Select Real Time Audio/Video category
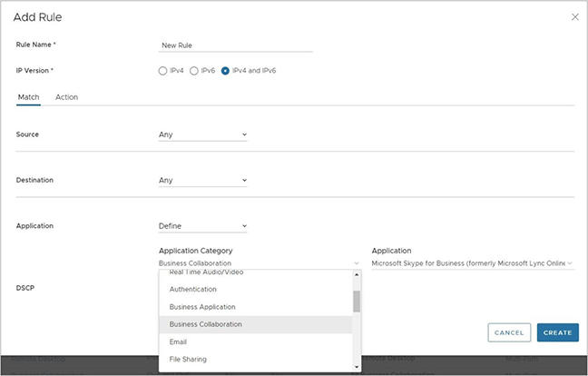588x376 pixels. pos(206,273)
